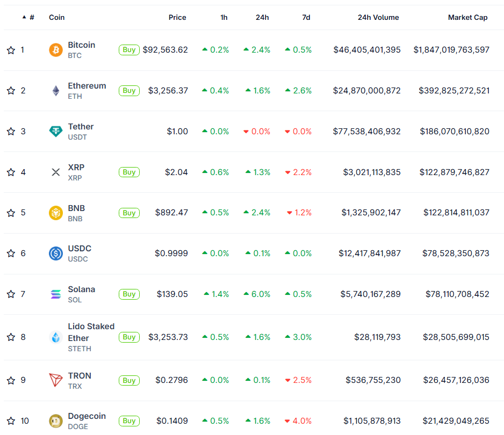Sort by the Price column header
The width and height of the screenshot is (504, 435).
click(177, 17)
